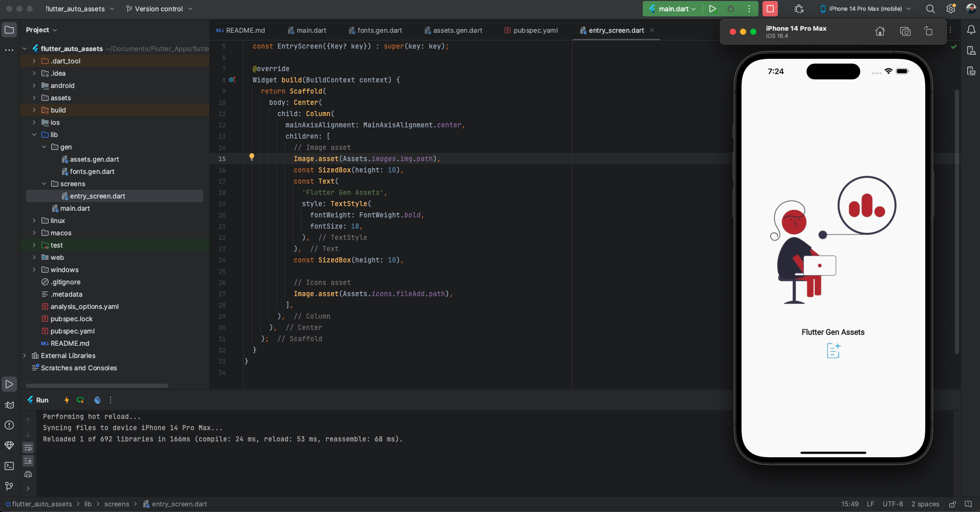Rotate the iPhone simulator
The width and height of the screenshot is (980, 512).
928,31
